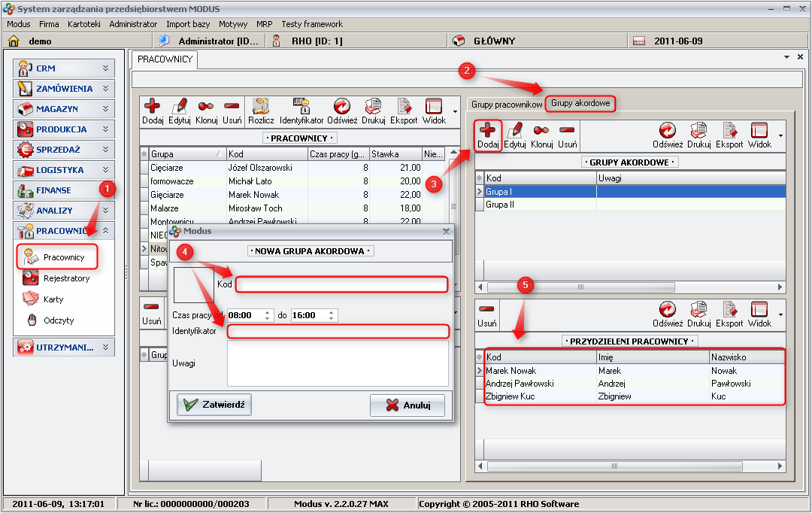Open Rejestratory in the sidebar
Viewport: 812px width, 513px height.
[65, 278]
